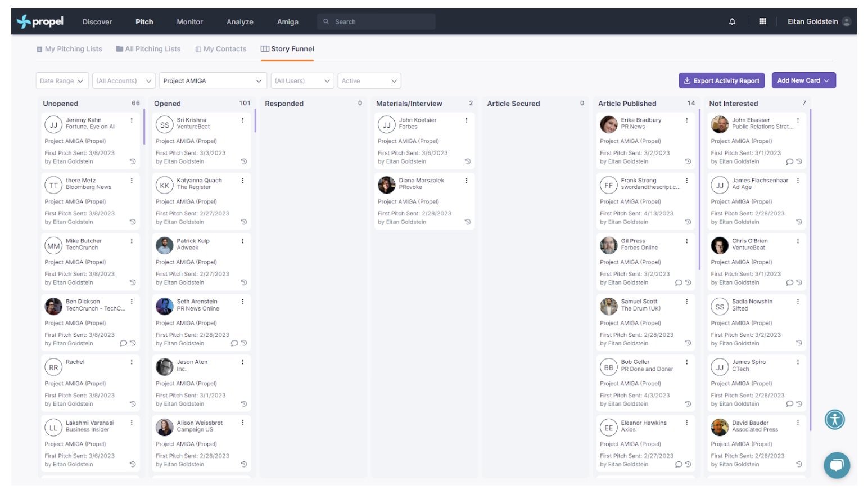Open the chat support bubble
Image resolution: width=868 pixels, height=503 pixels.
pyautogui.click(x=837, y=465)
